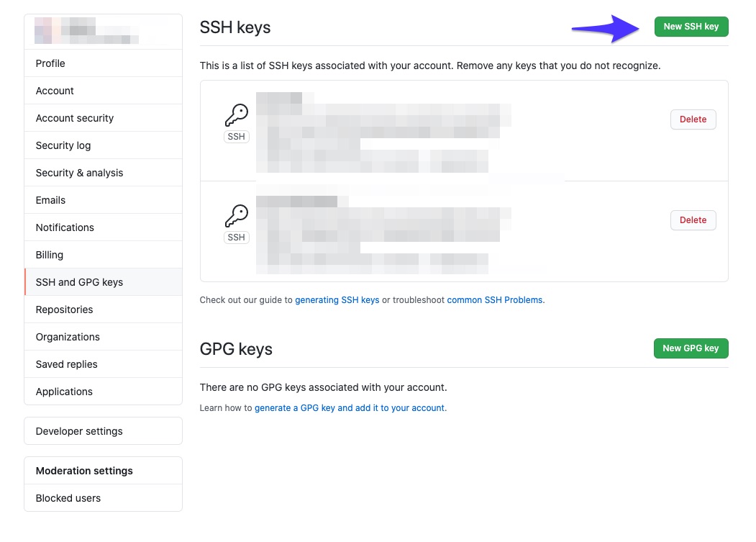Screen dimensions: 756x542
Task: Open the Account section
Action: click(x=54, y=90)
